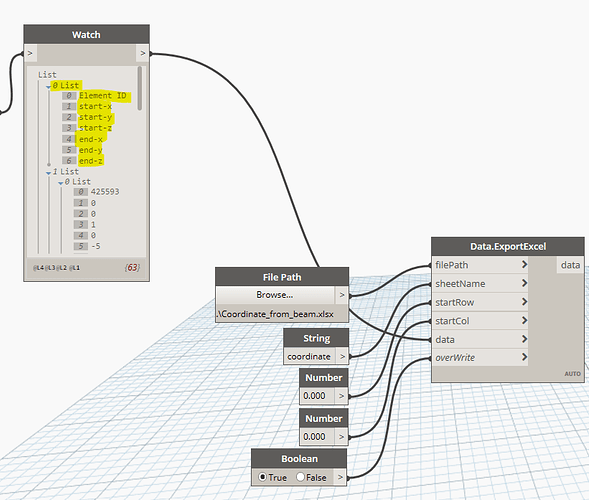Click the data output port of Data.ExportExcel
This screenshot has height=500, width=589.
coord(570,265)
